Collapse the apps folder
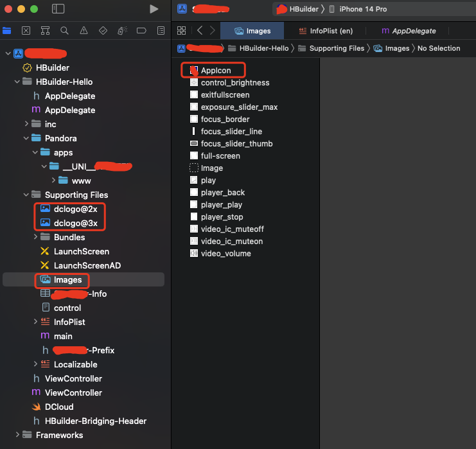This screenshot has width=476, height=449. point(35,152)
